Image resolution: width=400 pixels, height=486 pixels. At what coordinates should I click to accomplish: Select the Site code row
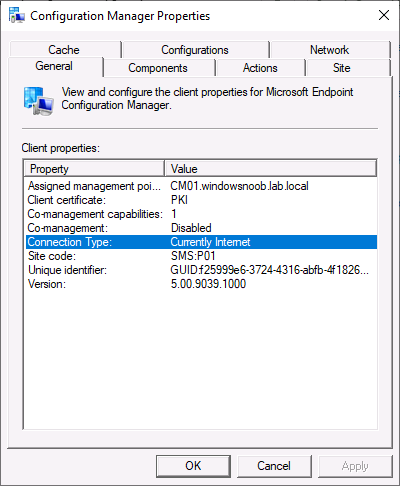pyautogui.click(x=201, y=256)
